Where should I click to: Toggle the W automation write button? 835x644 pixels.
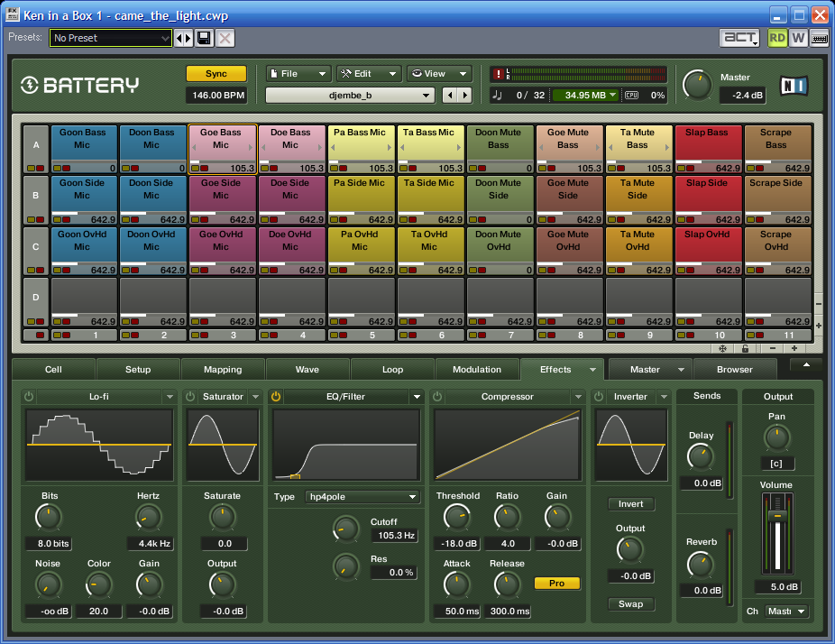click(798, 38)
